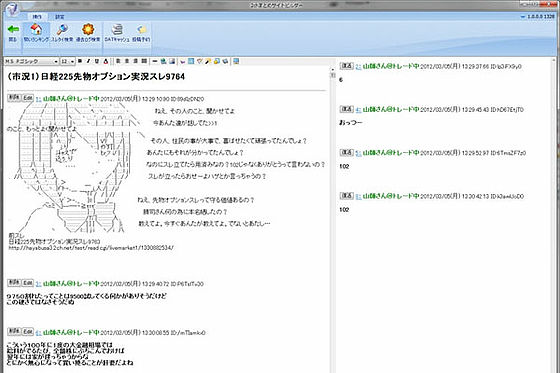Click the fourth alignment (justify) icon
The image size is (560, 373).
pos(144,61)
